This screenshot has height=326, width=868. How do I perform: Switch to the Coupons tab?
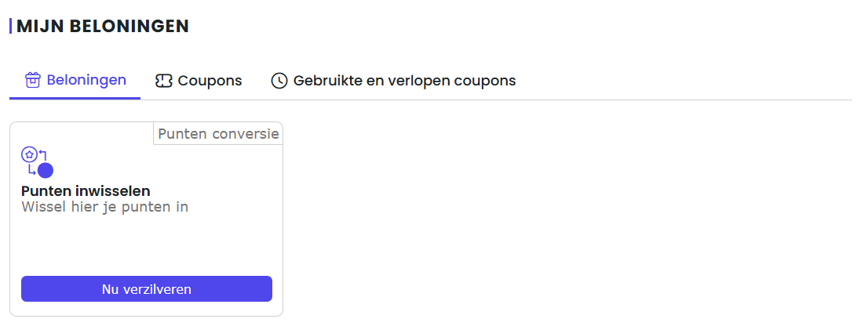pyautogui.click(x=199, y=81)
